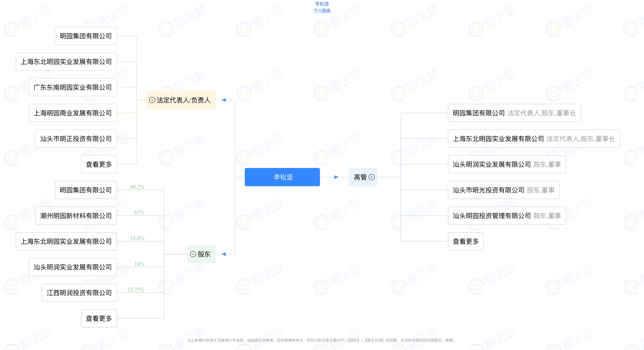Click the 个人图谱 label at top
The height and width of the screenshot is (350, 644).
[322, 11]
